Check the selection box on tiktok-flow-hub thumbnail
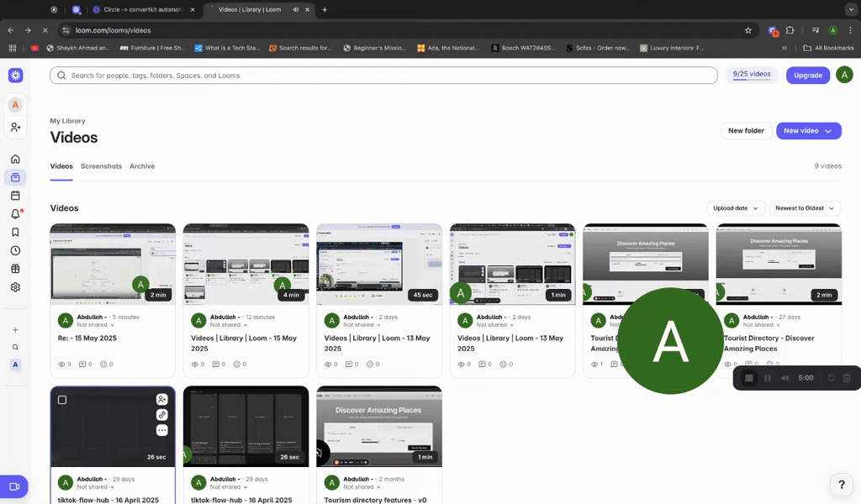This screenshot has height=504, width=861. click(62, 400)
